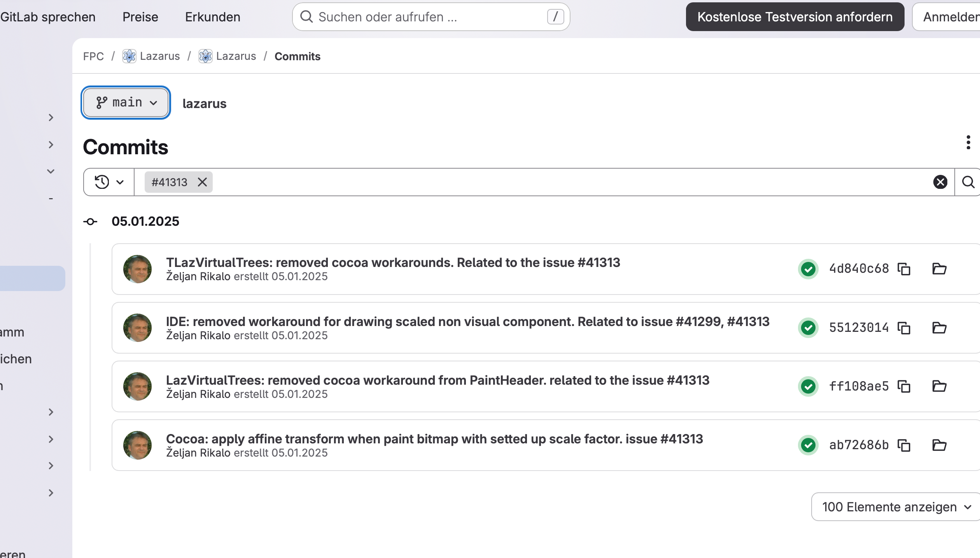Image resolution: width=980 pixels, height=558 pixels.
Task: Click the Lazarus group icon in breadcrumb
Action: [129, 56]
